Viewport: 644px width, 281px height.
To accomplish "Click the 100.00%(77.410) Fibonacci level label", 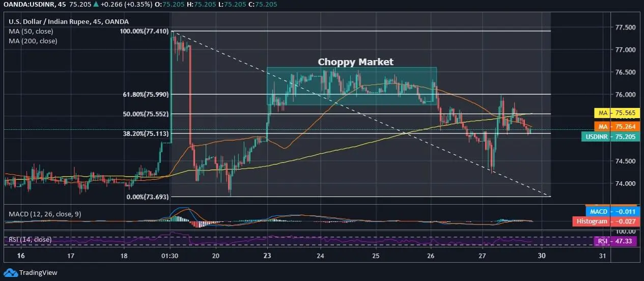I will pyautogui.click(x=145, y=31).
